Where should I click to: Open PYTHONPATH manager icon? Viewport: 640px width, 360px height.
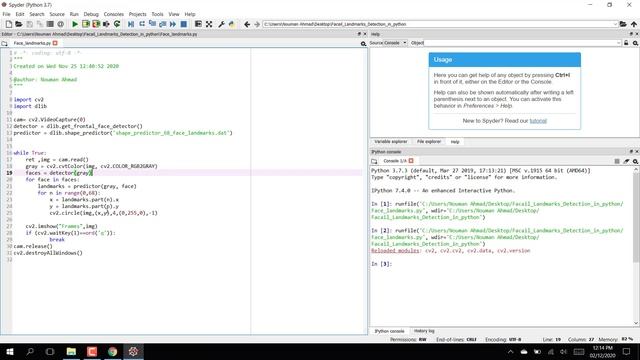[232, 24]
